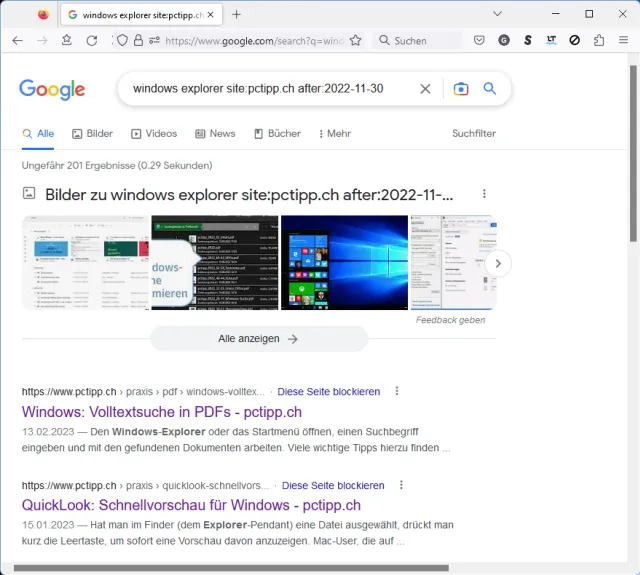This screenshot has height=575, width=640.
Task: Reload the current page
Action: (92, 40)
